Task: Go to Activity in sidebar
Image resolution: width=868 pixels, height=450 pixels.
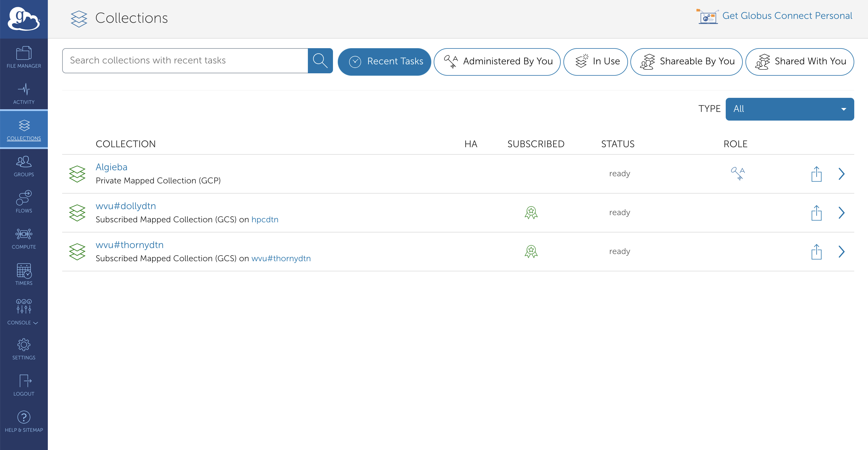Action: pyautogui.click(x=24, y=94)
